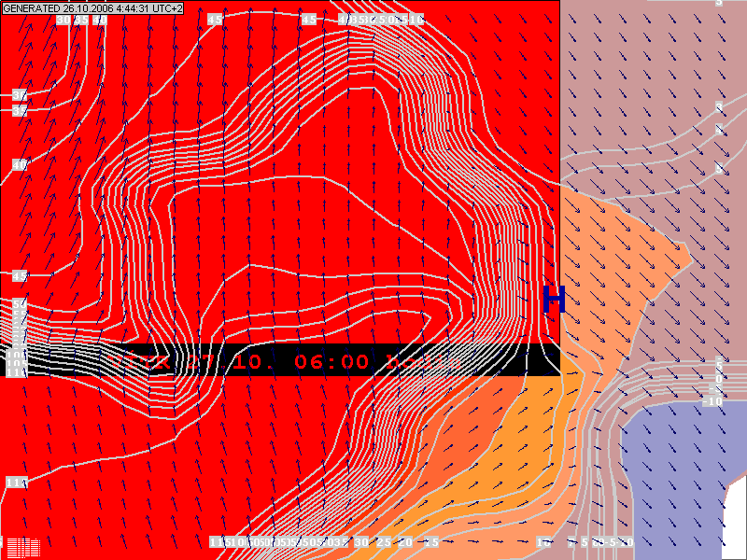Click the 20 contour label on bottom edge

(405, 542)
